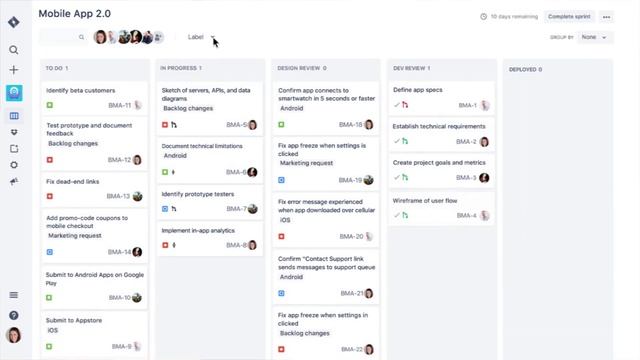Click the add people avatar icon
640x360 pixels.
pos(158,37)
